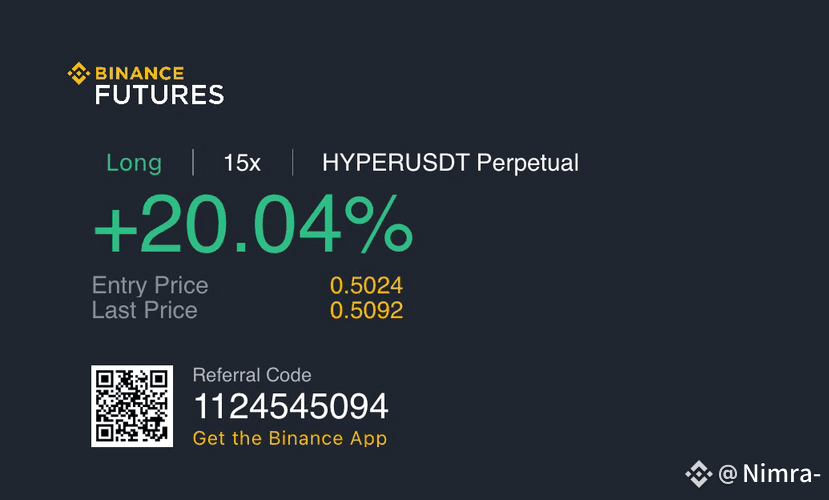
Task: Click the Referral Code label
Action: click(x=252, y=375)
